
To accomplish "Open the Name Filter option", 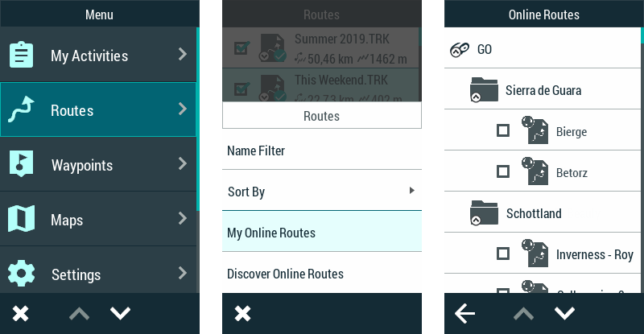I will click(321, 151).
